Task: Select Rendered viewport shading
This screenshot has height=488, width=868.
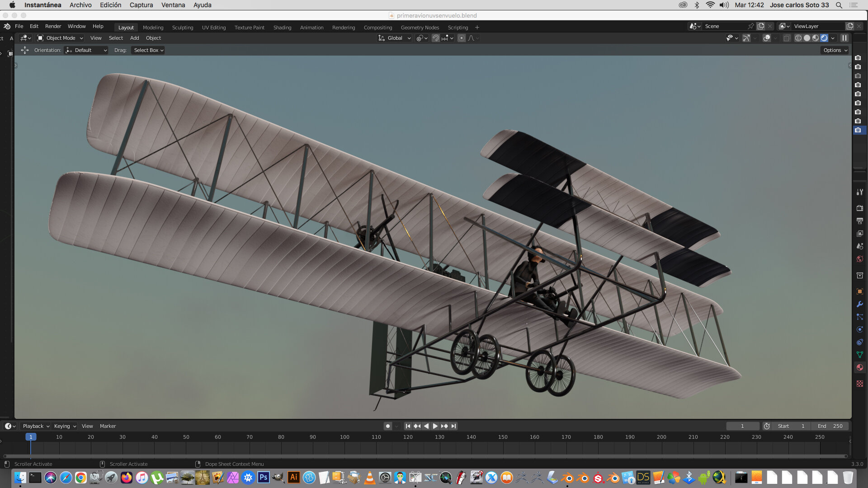Action: 824,38
